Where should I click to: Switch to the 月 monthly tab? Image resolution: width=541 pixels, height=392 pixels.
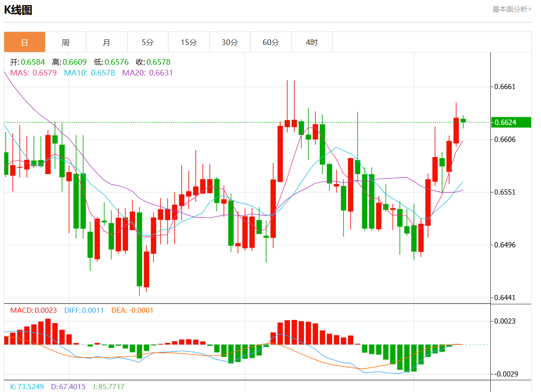pyautogui.click(x=107, y=42)
